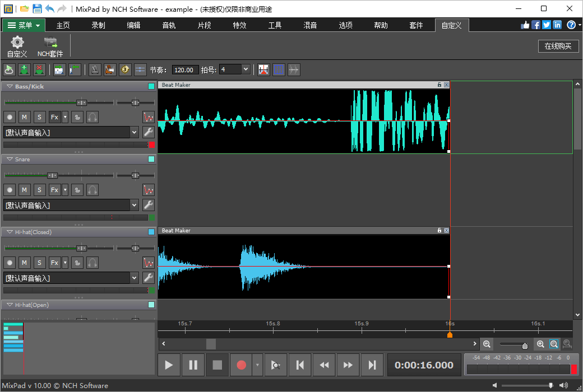Screen dimensions: 583x392
Task: Collapse the Snare track triangle
Action: (10, 159)
